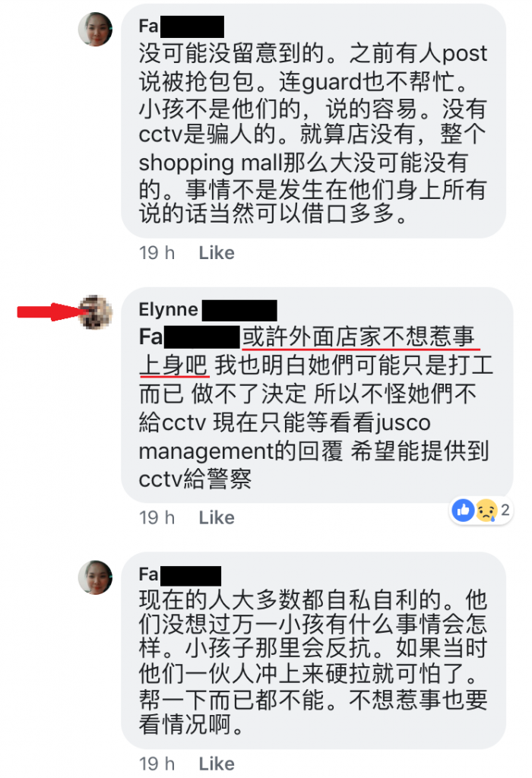Like the first comment about guard
Screen dimensions: 532x778
(217, 252)
